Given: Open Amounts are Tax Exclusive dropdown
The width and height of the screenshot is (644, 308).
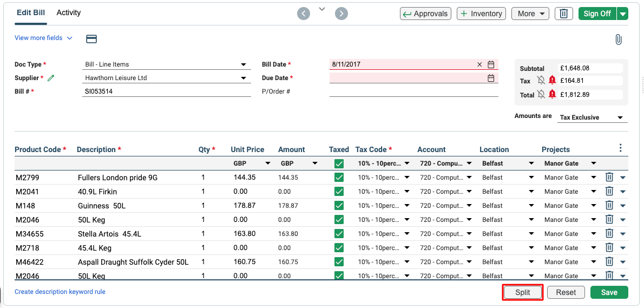Looking at the screenshot, I should tap(593, 117).
